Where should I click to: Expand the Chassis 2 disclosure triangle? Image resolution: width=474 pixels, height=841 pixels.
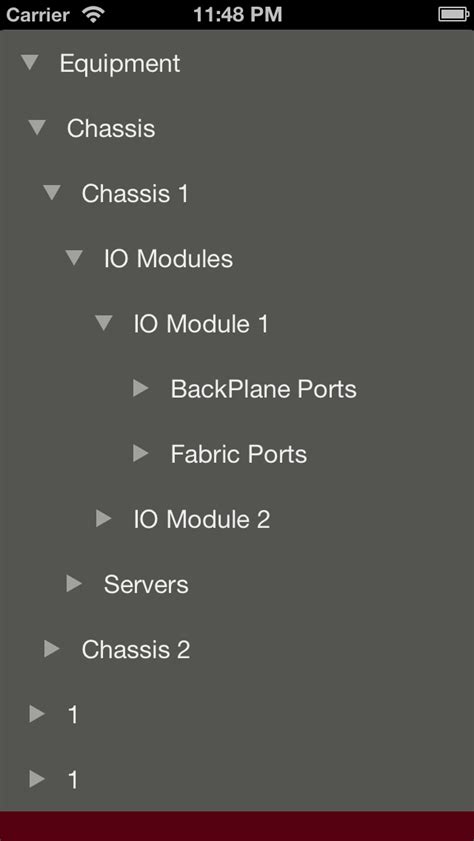52,649
